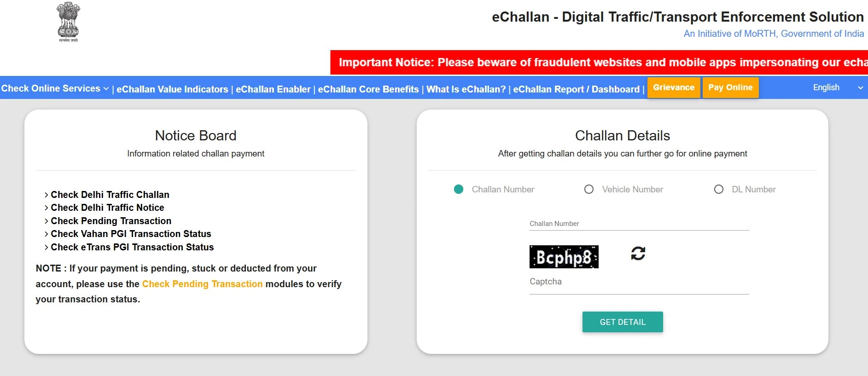
Task: Open eChallan Report / Dashboard
Action: click(577, 89)
